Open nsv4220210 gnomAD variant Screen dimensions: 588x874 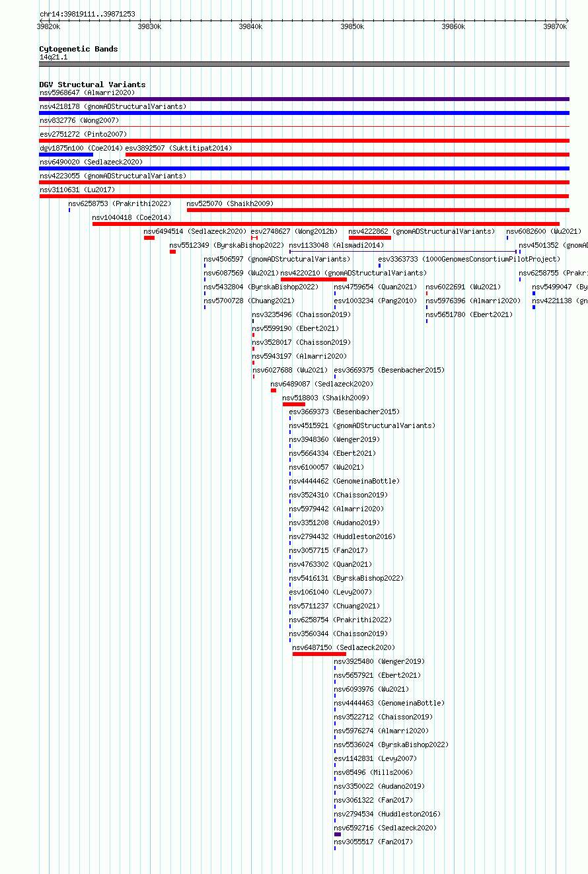click(x=353, y=273)
